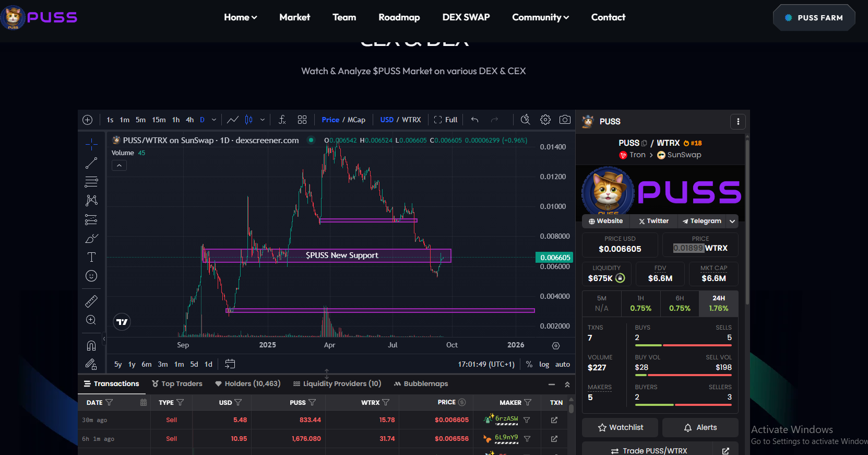
Task: Activate the chart zoom-in tool
Action: tap(91, 320)
